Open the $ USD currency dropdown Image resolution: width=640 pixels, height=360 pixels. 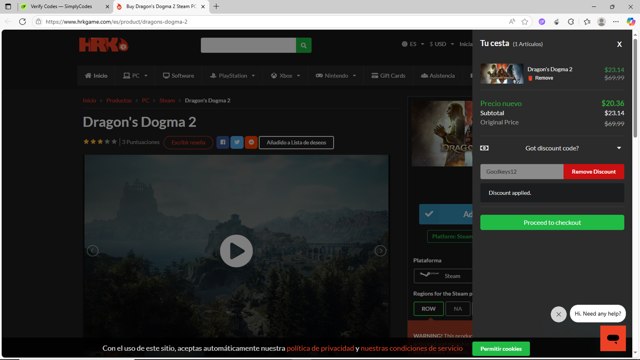pyautogui.click(x=441, y=44)
